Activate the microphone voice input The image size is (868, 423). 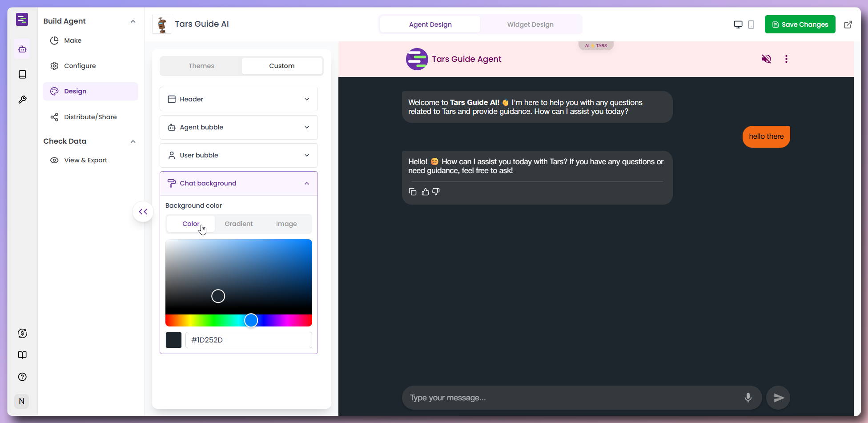(747, 397)
